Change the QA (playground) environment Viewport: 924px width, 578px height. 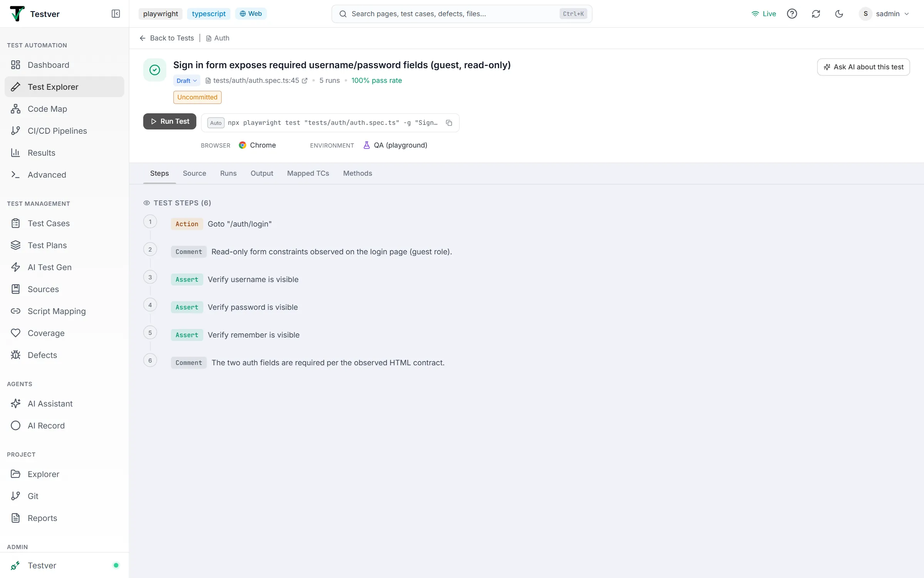[x=395, y=145]
